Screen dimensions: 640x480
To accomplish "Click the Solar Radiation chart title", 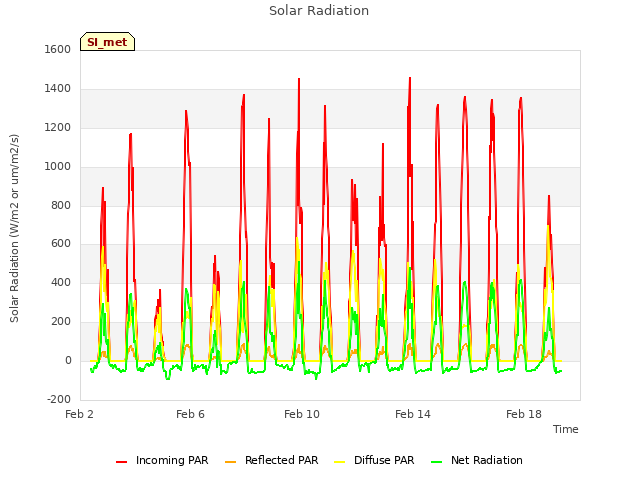I will tap(319, 11).
